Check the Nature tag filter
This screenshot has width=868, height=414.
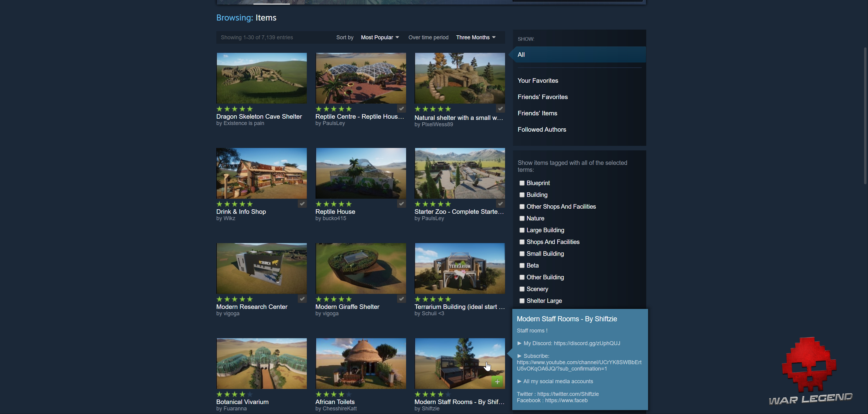pyautogui.click(x=522, y=218)
